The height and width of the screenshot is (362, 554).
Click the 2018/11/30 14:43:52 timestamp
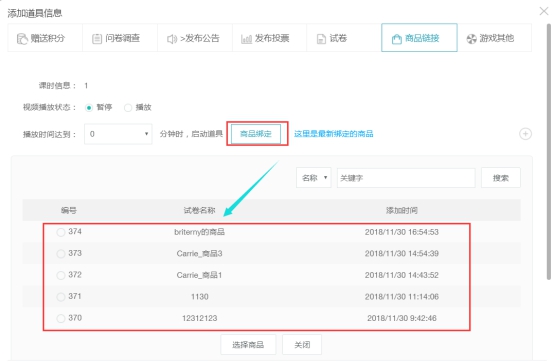click(x=402, y=275)
